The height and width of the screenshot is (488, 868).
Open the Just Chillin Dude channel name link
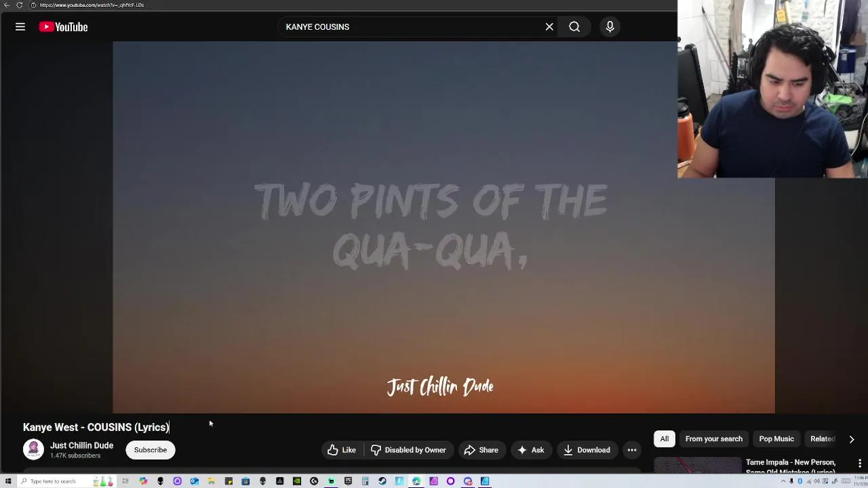(x=81, y=445)
